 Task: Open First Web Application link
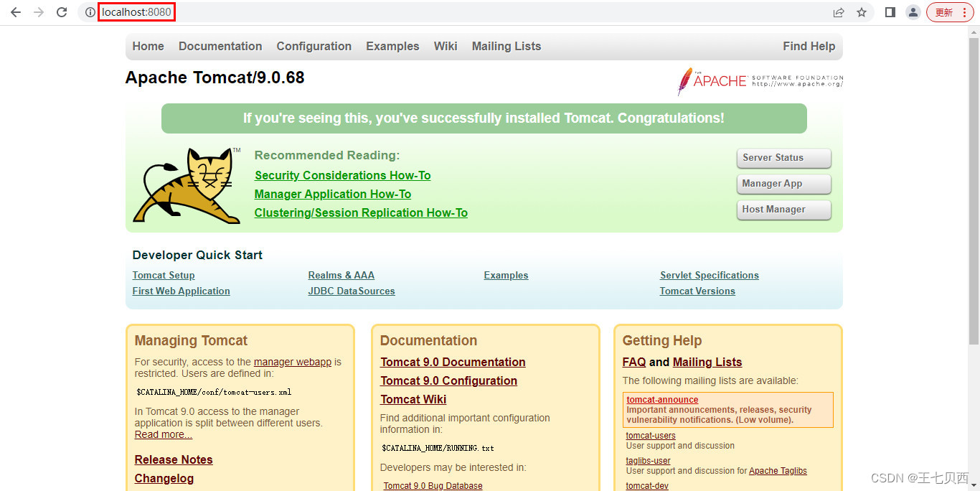pyautogui.click(x=182, y=291)
